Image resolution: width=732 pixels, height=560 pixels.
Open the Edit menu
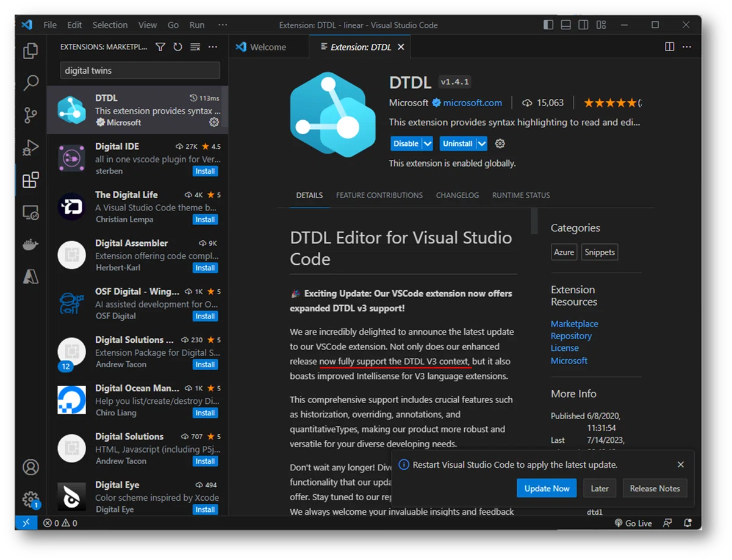(x=74, y=25)
